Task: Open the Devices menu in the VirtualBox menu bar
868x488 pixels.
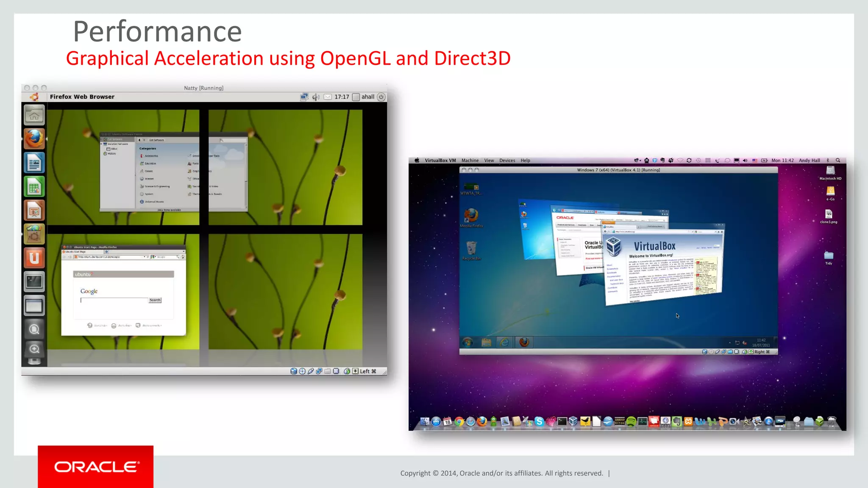Action: click(x=507, y=161)
